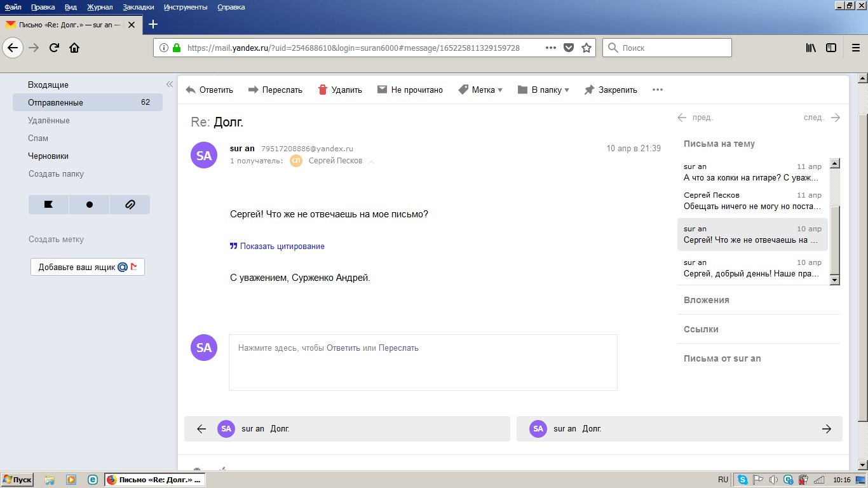The width and height of the screenshot is (868, 488).
Task: Click Показать цитирование link
Action: (281, 246)
